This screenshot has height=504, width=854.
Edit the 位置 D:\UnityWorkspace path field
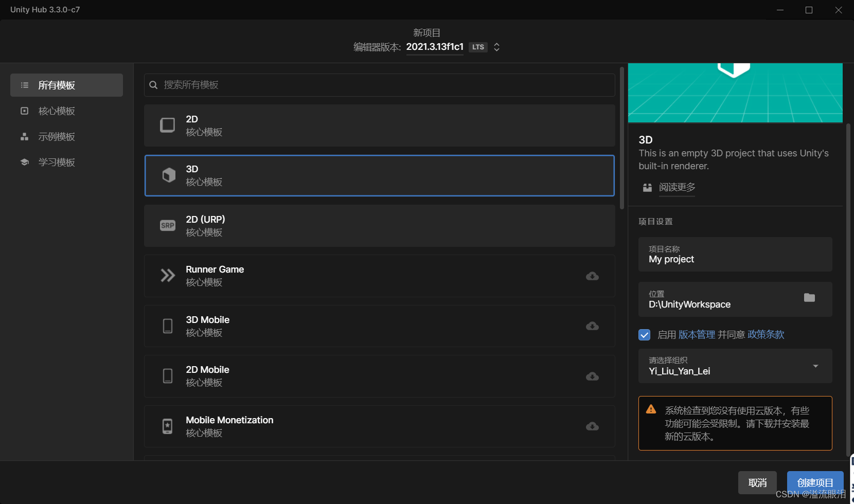(x=735, y=299)
